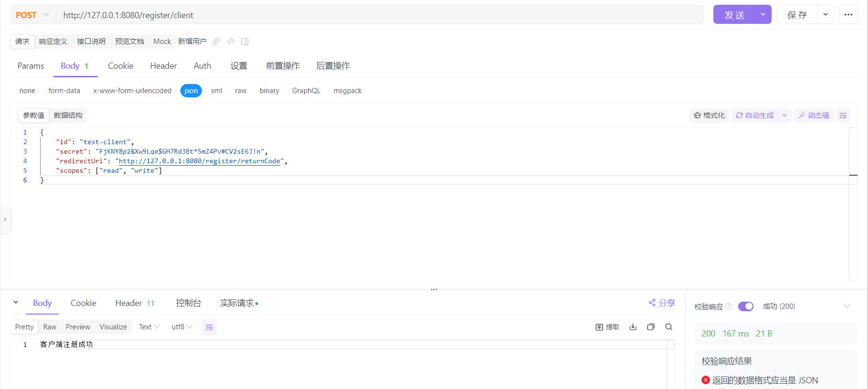The height and width of the screenshot is (389, 868).
Task: Open the 实际请求 tab
Action: (239, 303)
